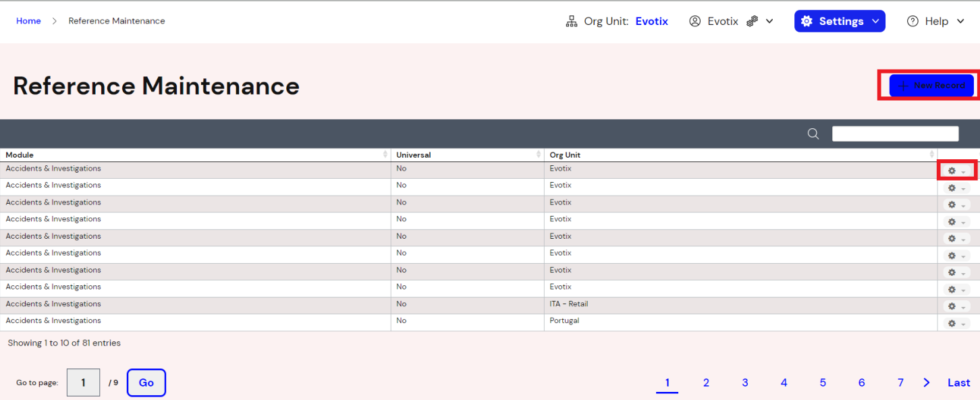The image size is (980, 400).
Task: Open the Evotix user profile icon
Action: [x=695, y=21]
